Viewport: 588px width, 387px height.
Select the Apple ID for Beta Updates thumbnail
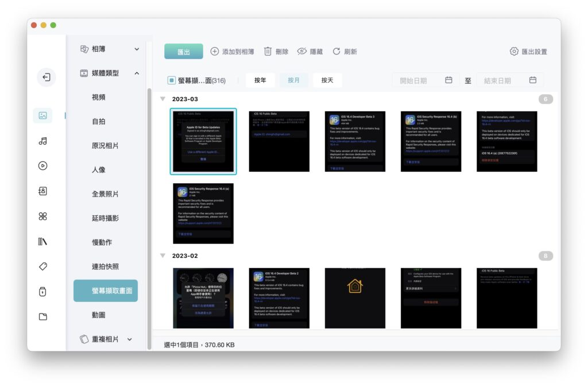coord(203,141)
